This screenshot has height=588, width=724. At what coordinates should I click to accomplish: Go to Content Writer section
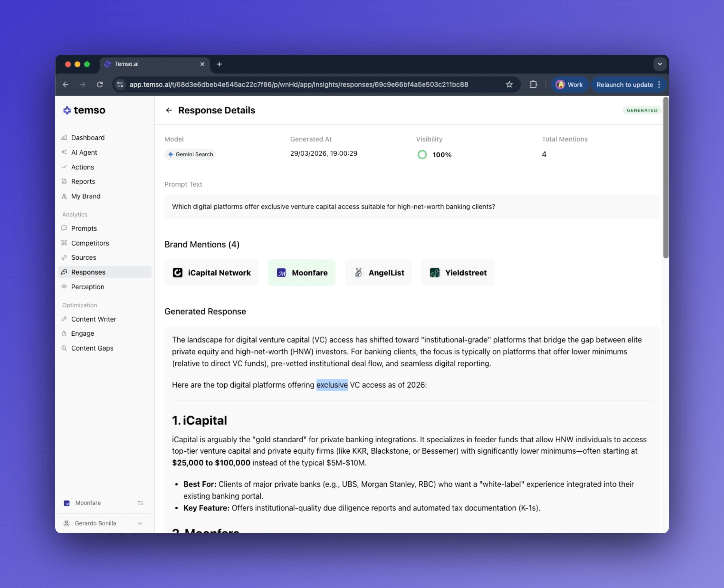click(93, 319)
